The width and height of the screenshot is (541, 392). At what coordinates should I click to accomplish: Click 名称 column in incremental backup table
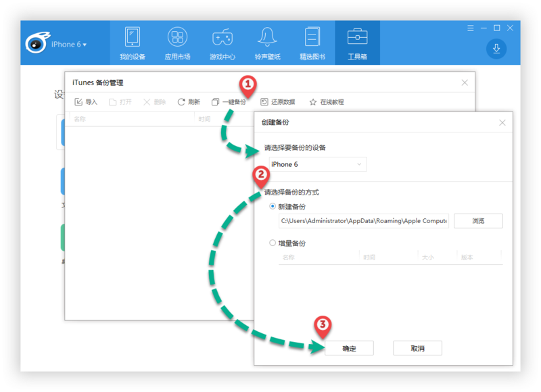[x=289, y=258]
